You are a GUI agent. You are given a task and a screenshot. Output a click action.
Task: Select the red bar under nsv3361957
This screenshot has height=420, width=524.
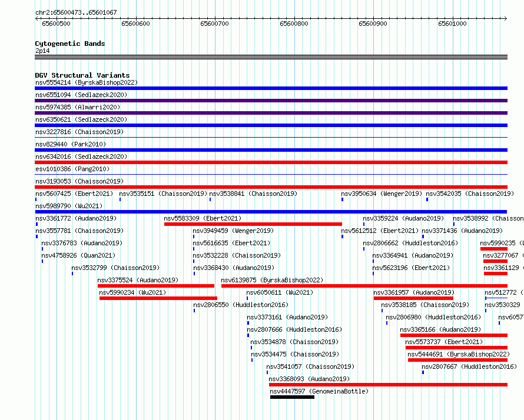click(x=413, y=298)
